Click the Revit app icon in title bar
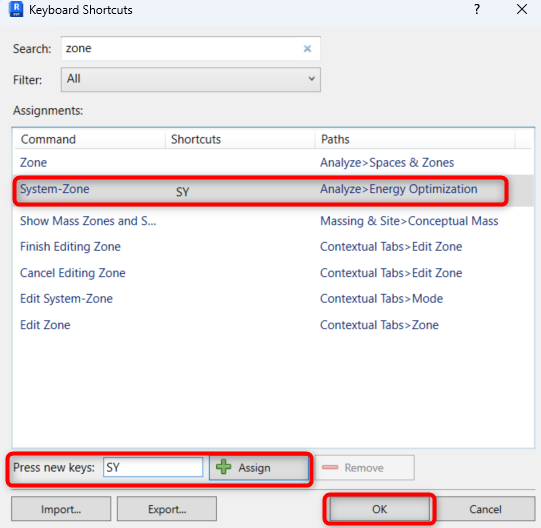This screenshot has height=528, width=541. click(x=16, y=9)
